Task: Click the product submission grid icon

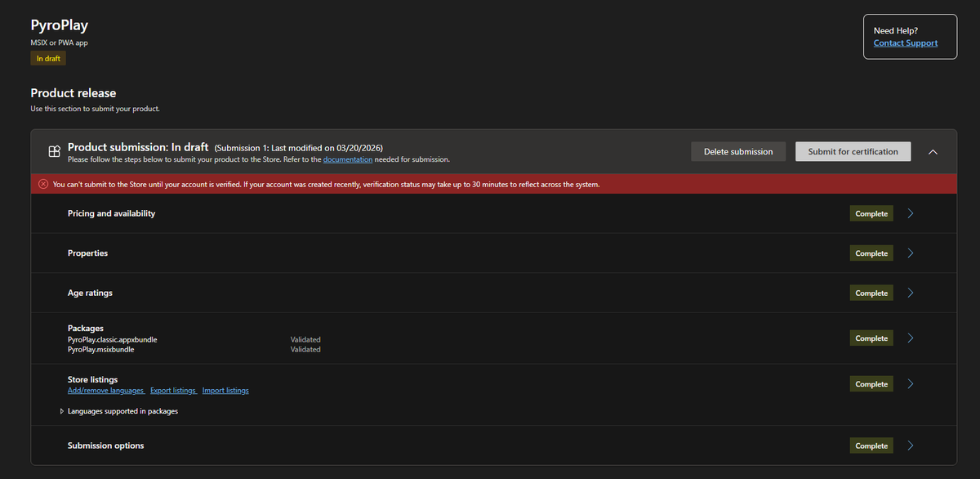Action: pyautogui.click(x=54, y=151)
